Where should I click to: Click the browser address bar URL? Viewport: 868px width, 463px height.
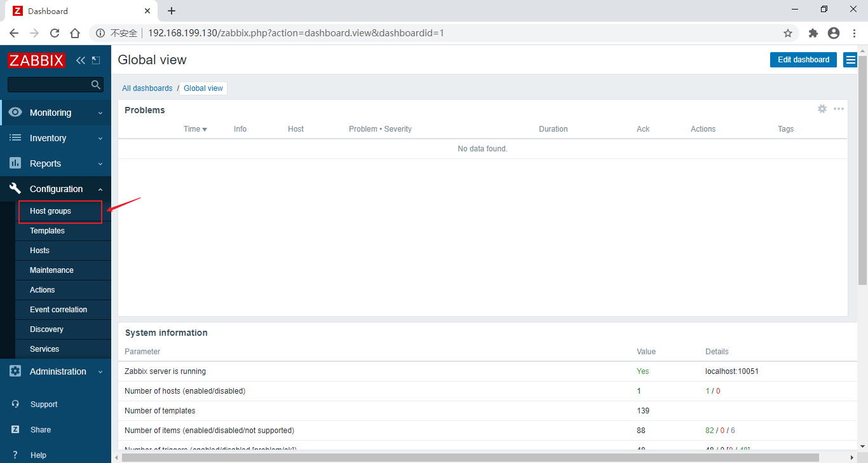click(x=296, y=33)
